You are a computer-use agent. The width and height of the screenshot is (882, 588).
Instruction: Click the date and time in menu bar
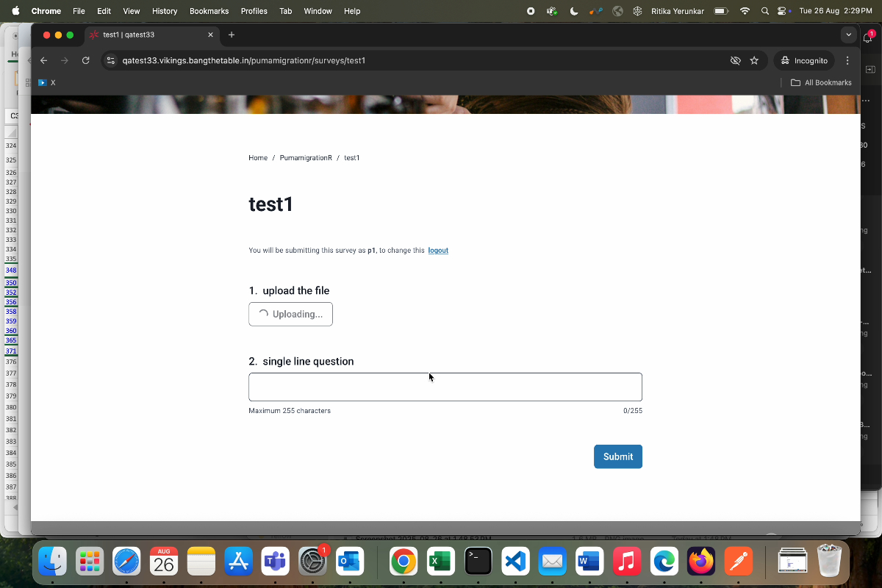pos(836,11)
